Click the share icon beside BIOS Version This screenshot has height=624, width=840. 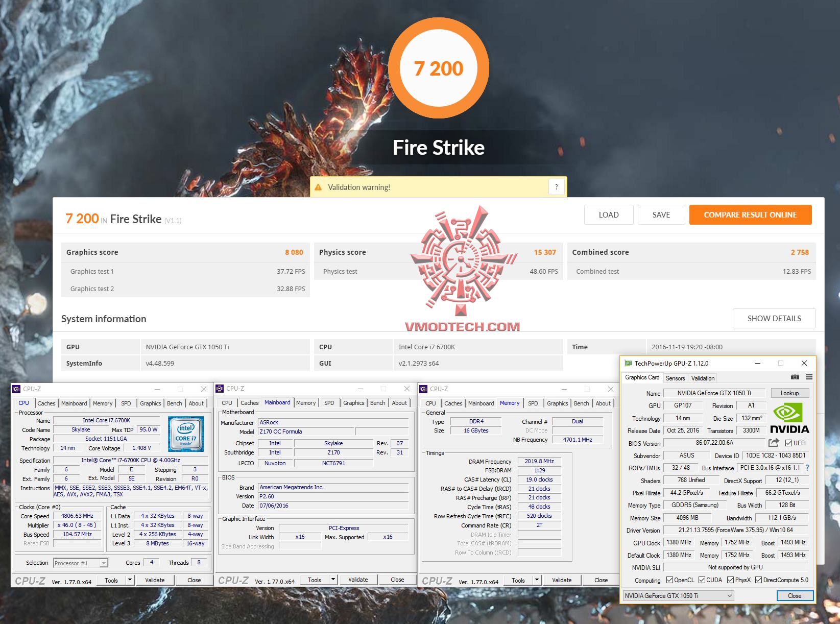click(x=774, y=443)
